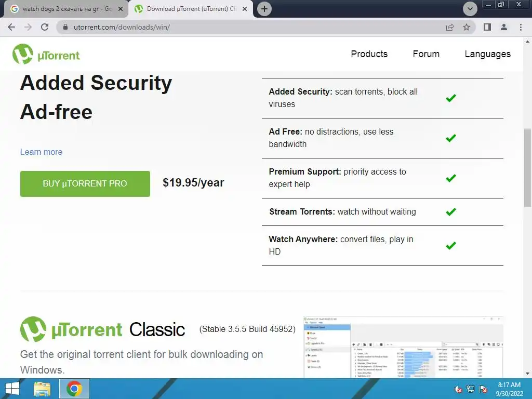Open Chrome three-dot menu
This screenshot has height=399, width=532.
[521, 27]
